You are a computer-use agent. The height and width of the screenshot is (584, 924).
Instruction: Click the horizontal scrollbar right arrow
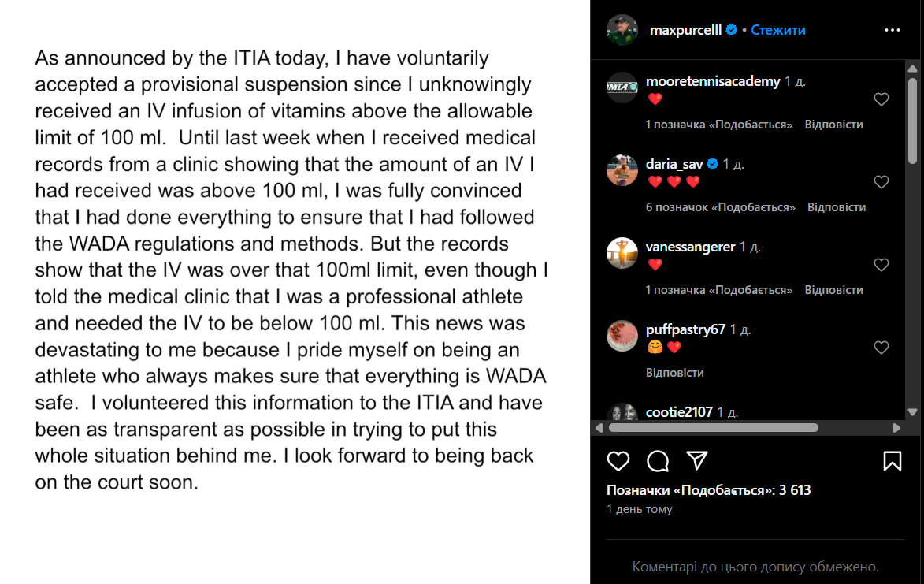pyautogui.click(x=896, y=428)
